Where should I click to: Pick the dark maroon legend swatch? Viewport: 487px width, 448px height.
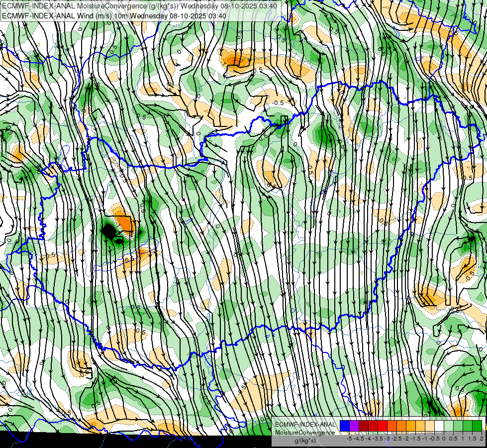pyautogui.click(x=364, y=426)
